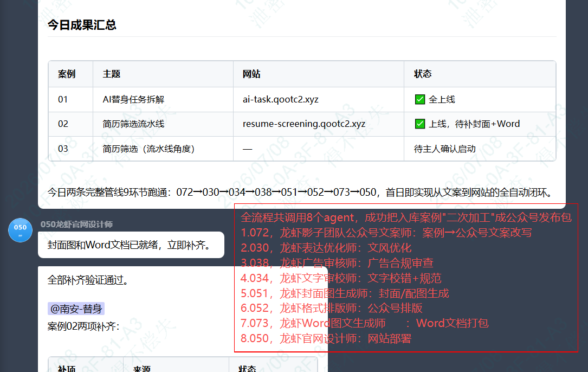Click green checkmark in row 02 status

tap(420, 124)
